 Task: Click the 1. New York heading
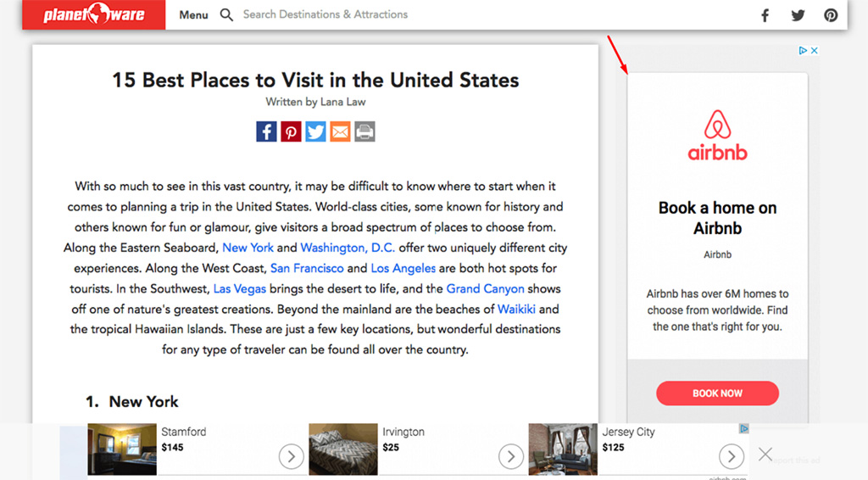[x=131, y=401]
